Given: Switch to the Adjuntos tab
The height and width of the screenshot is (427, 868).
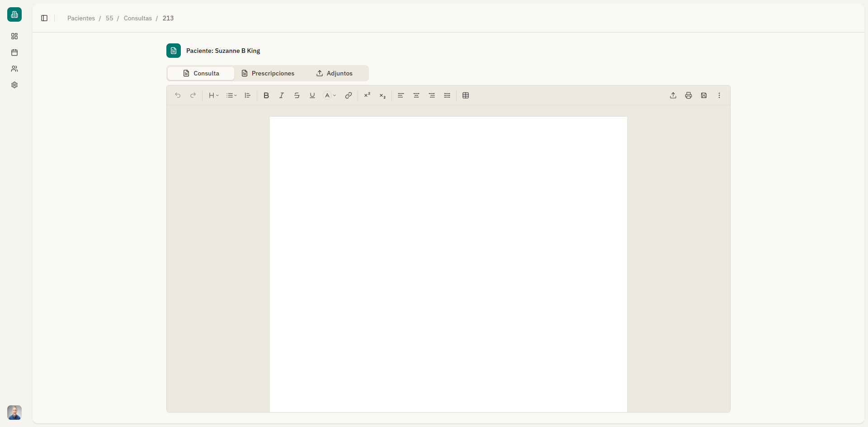Looking at the screenshot, I should [x=335, y=73].
